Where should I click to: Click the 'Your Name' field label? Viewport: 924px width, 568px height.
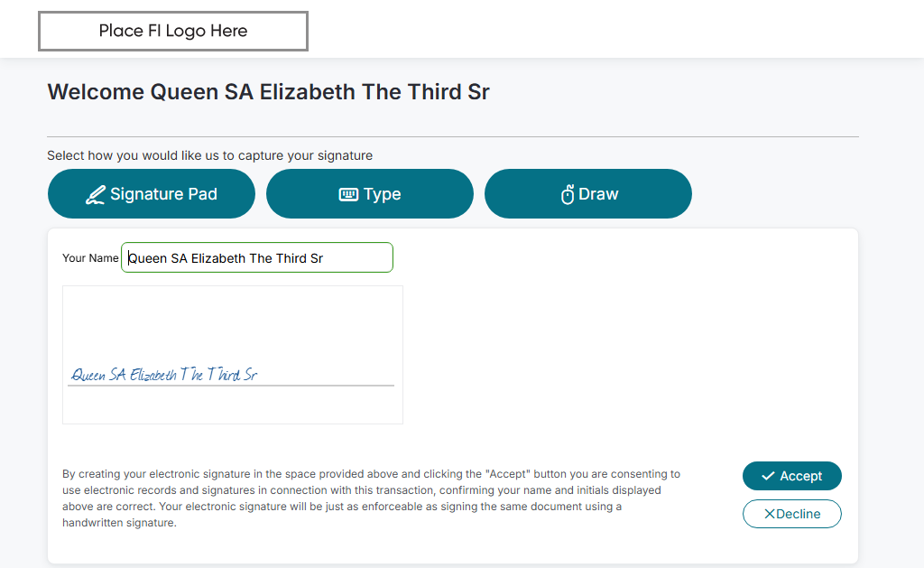coord(90,258)
